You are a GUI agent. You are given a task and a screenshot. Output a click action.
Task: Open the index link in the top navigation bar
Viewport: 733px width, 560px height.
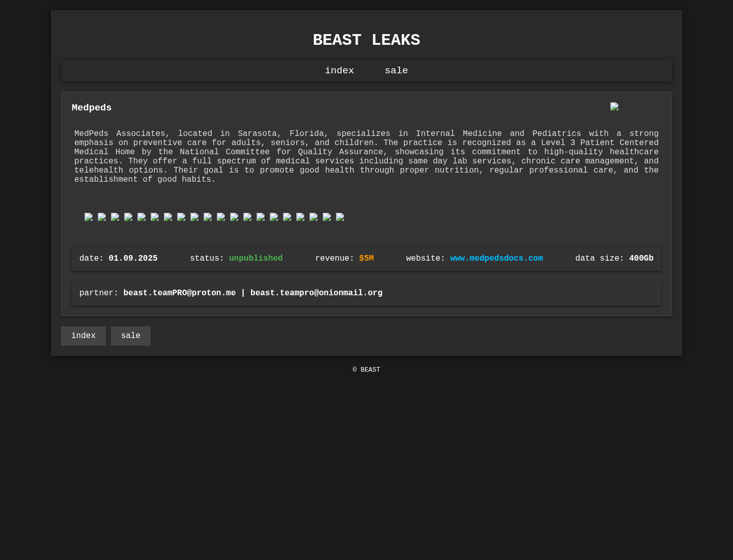tap(340, 71)
